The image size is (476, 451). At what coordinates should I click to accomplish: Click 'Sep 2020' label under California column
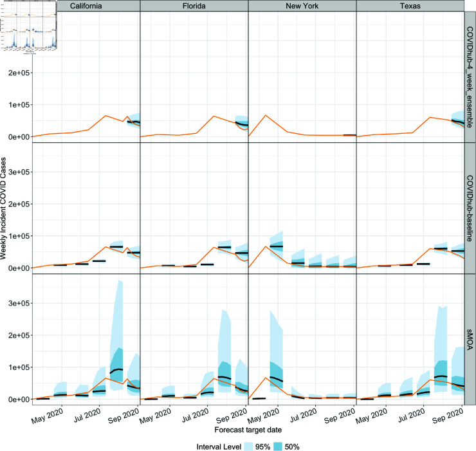point(124,416)
